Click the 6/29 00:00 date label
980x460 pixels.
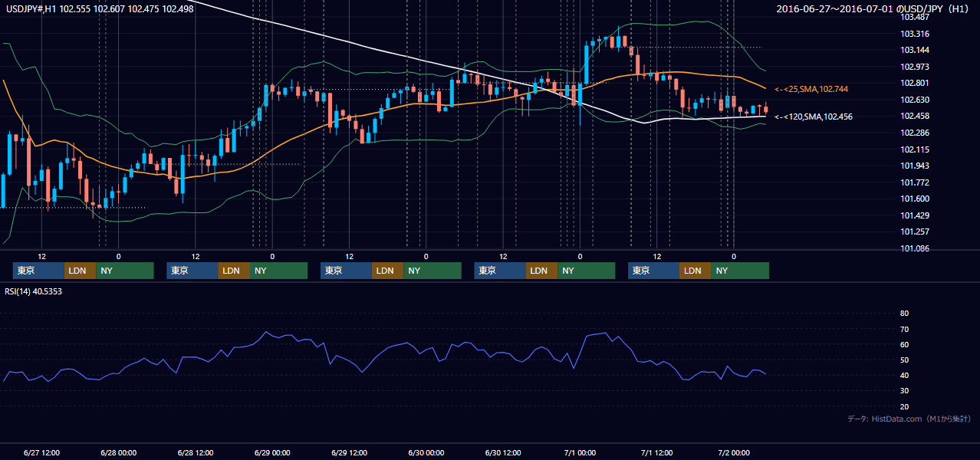tap(272, 452)
